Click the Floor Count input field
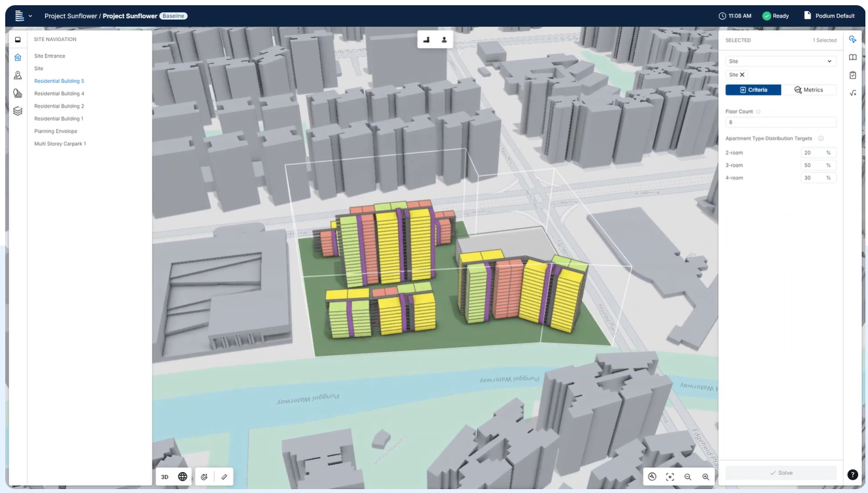Viewport: 868px width, 493px height. click(780, 122)
